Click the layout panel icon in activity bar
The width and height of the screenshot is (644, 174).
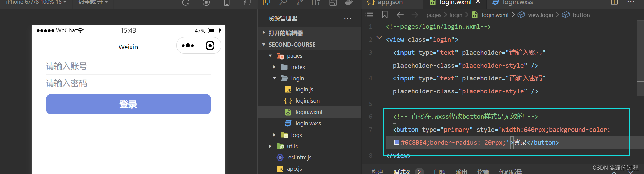pos(333,2)
